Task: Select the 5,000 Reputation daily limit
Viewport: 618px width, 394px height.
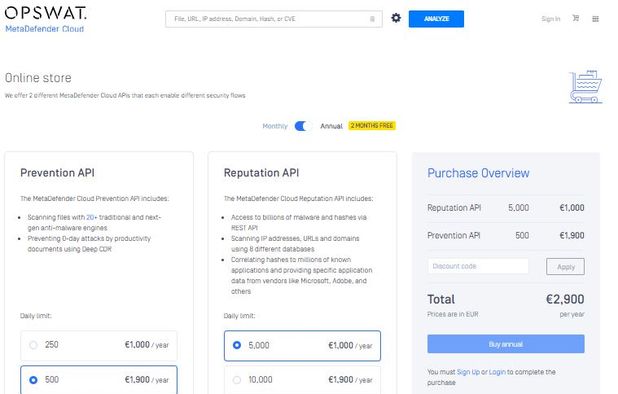Action: click(x=302, y=346)
